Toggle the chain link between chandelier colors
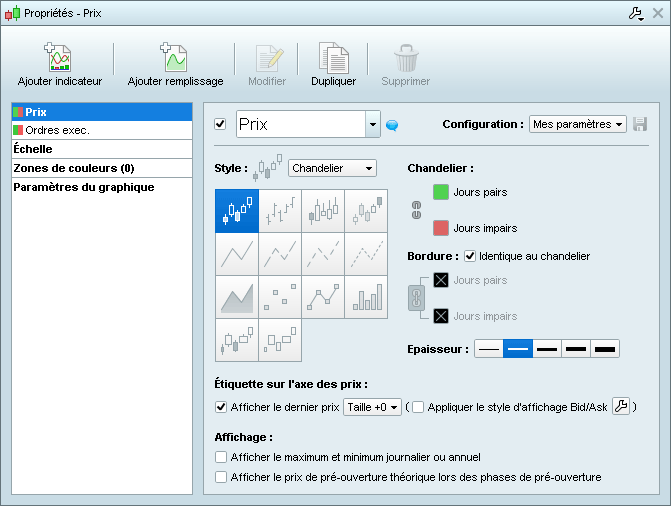 (416, 210)
